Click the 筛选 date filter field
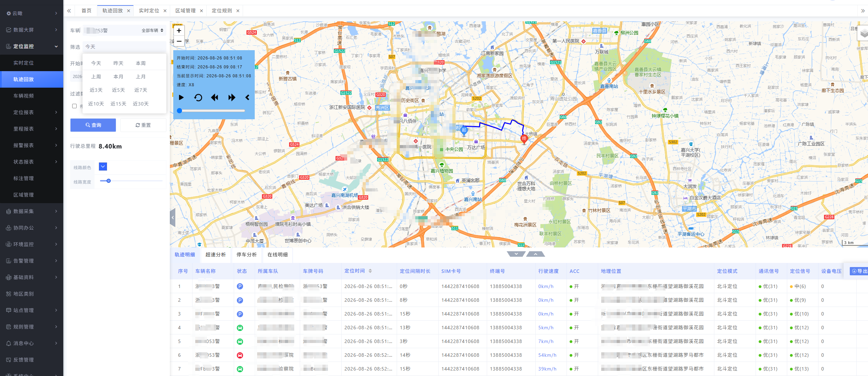 [x=124, y=47]
